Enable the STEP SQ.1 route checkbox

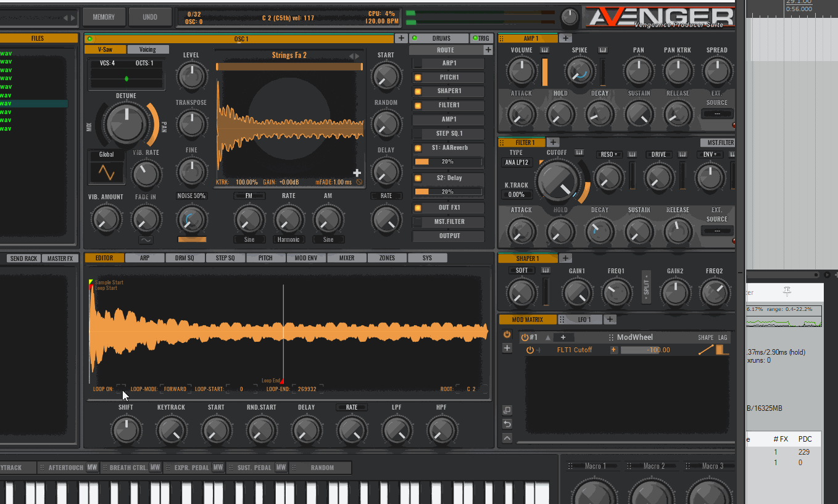coord(418,133)
